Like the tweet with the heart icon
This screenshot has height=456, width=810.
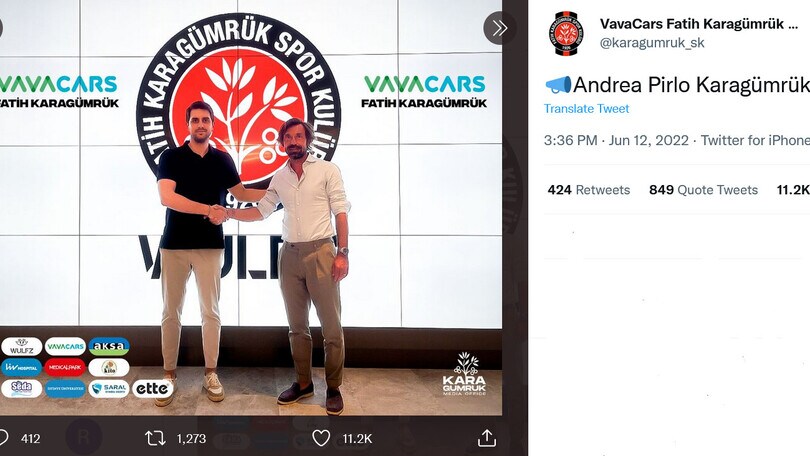point(321,438)
